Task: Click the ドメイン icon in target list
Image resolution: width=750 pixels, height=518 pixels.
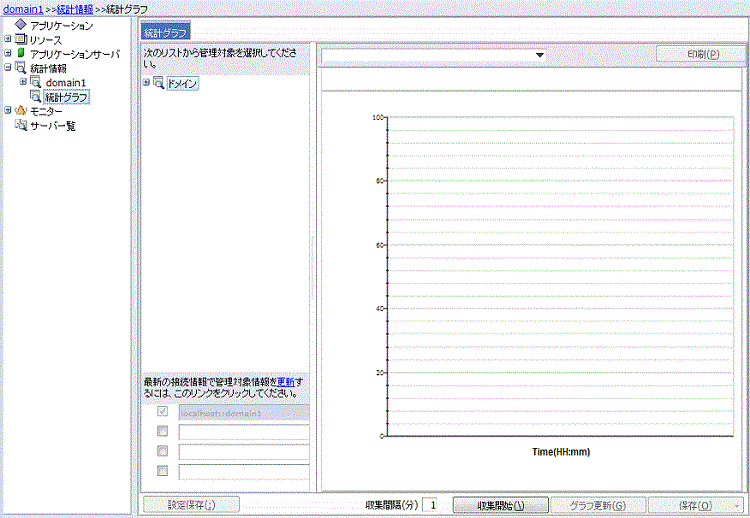Action: coord(159,84)
